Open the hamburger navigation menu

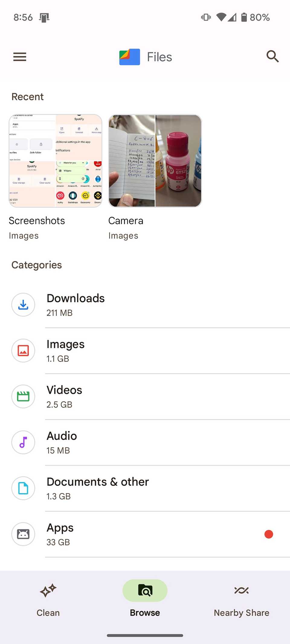20,57
